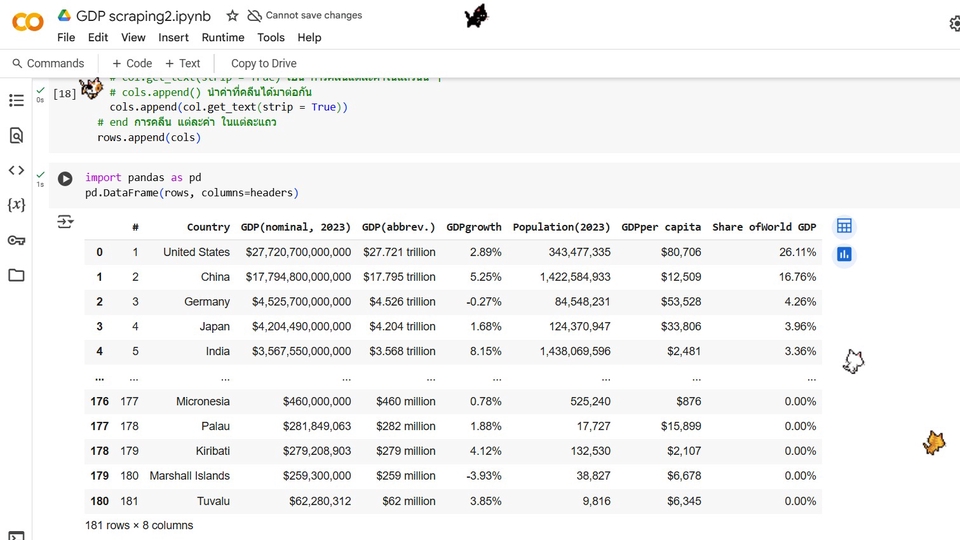Open the variables inspector icon
Screen dimensions: 960x540
[17, 204]
